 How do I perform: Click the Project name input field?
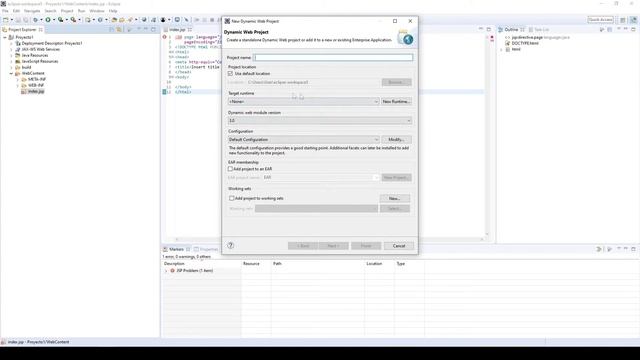333,58
